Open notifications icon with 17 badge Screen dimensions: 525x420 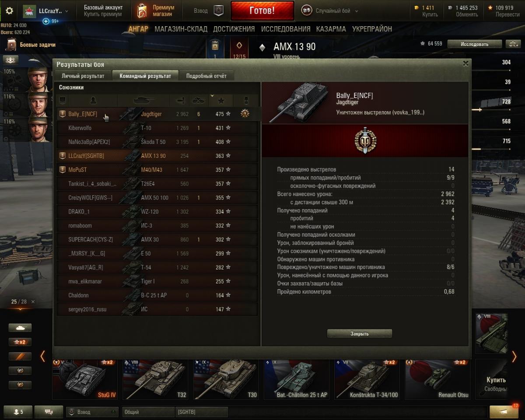(x=504, y=411)
